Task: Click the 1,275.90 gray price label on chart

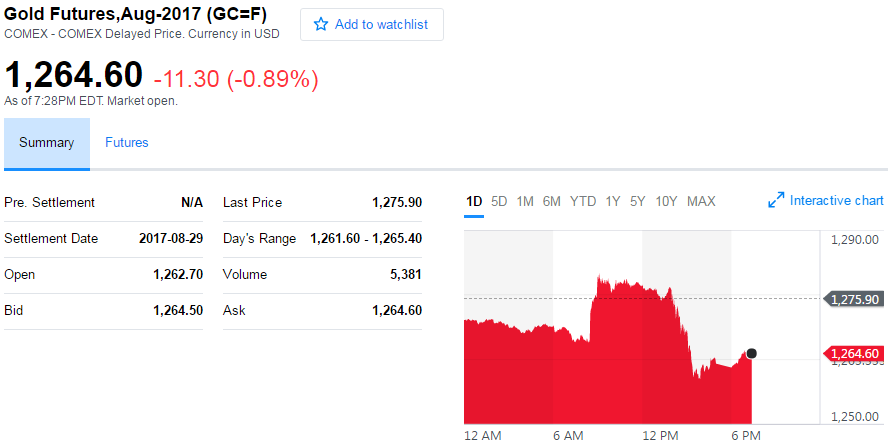Action: [x=855, y=299]
